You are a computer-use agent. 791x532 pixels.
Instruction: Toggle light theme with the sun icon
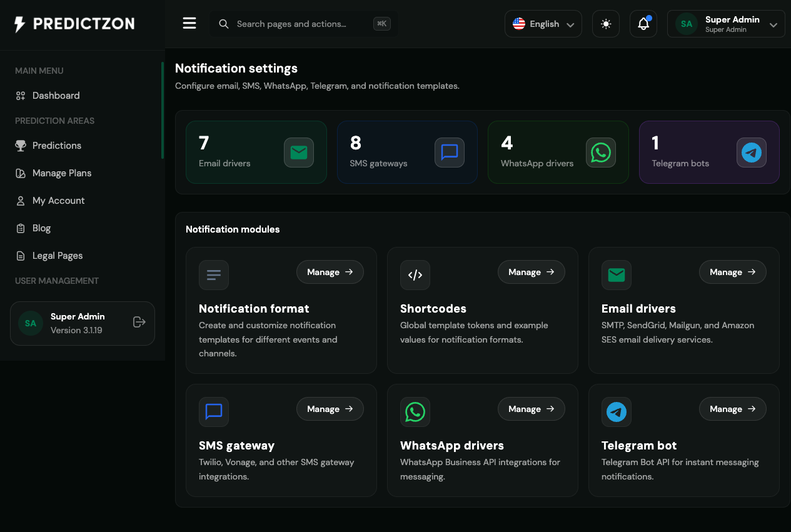(x=606, y=24)
